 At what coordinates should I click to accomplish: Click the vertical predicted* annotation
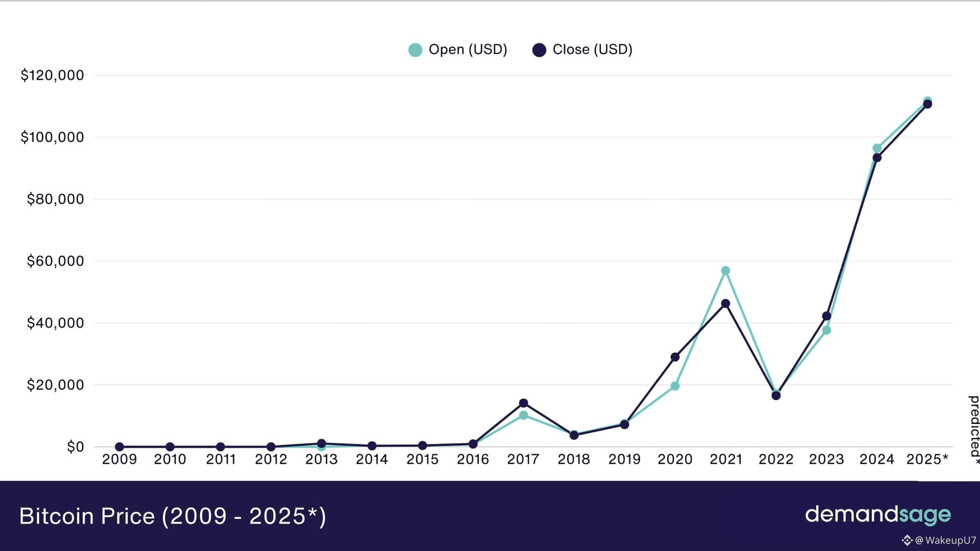click(x=974, y=430)
